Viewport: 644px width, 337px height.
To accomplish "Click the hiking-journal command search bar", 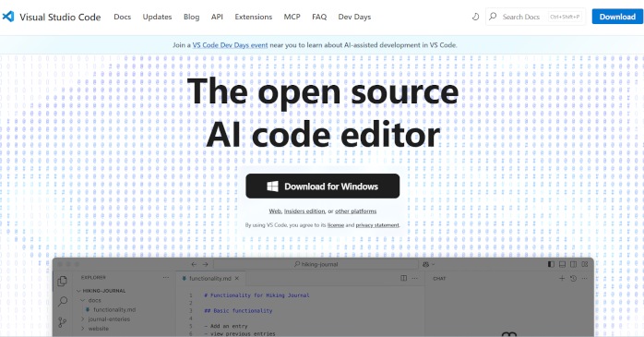I will 316,264.
